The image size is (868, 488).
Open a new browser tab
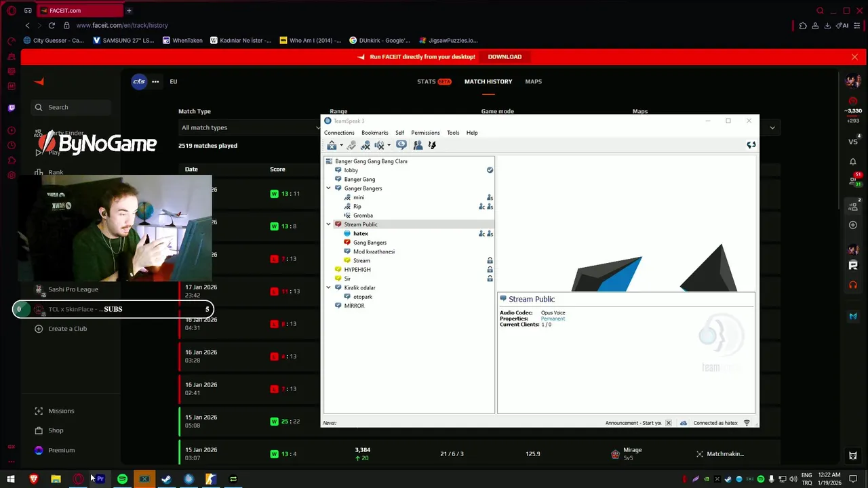129,10
